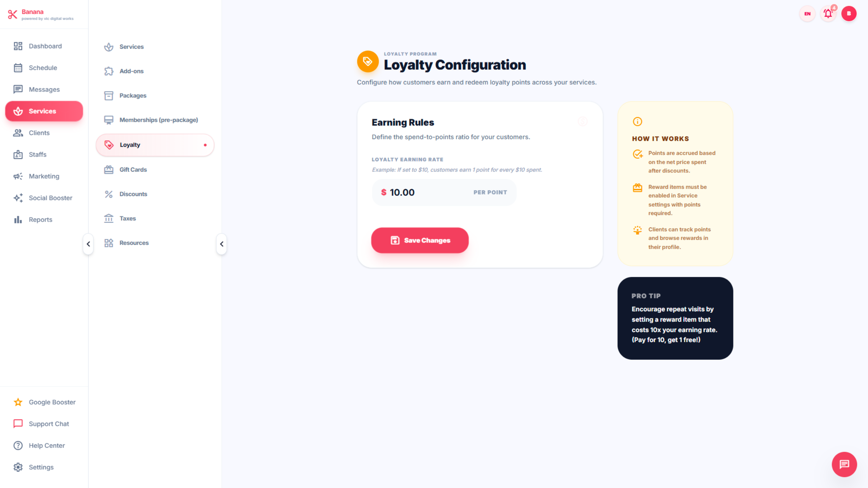Click the Settings gear icon

[18, 467]
